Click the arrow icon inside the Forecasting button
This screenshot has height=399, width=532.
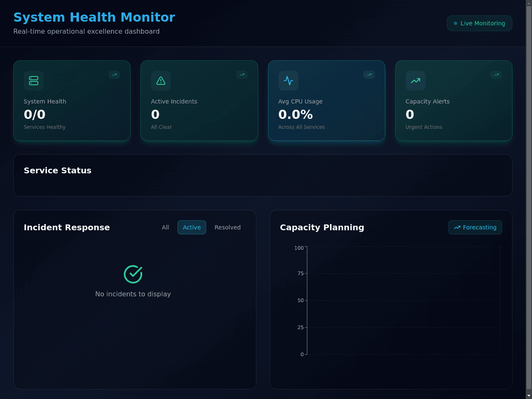click(x=457, y=227)
